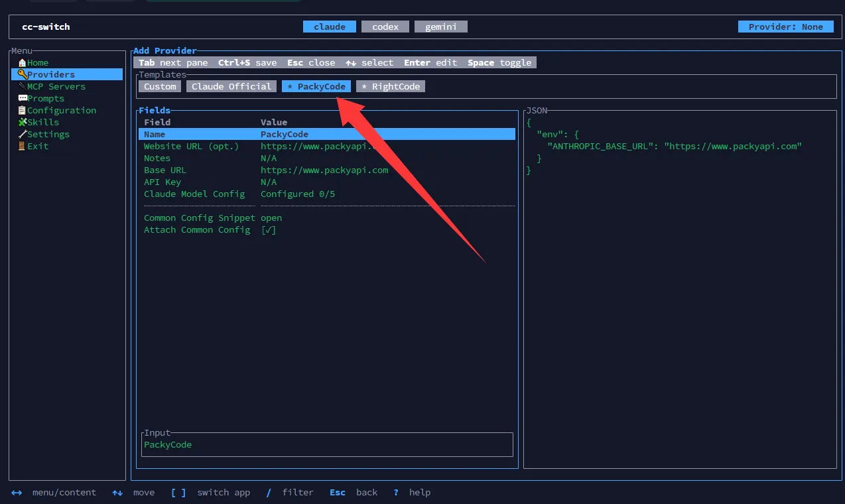Image resolution: width=845 pixels, height=504 pixels.
Task: Choose Exit in the menu
Action: click(38, 147)
